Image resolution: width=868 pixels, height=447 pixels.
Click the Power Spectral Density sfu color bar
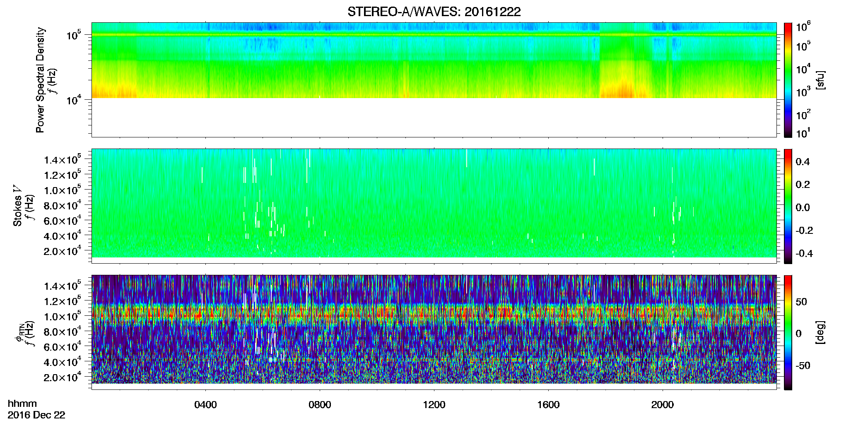(788, 80)
